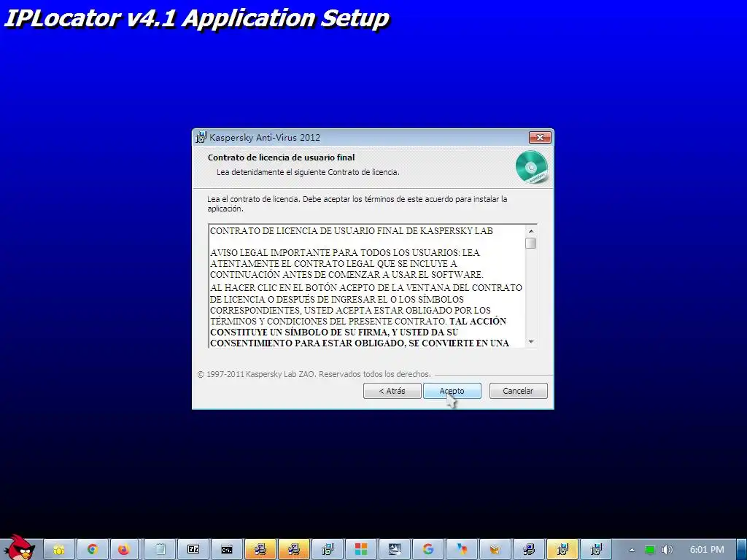The image size is (747, 560).
Task: Click the 'Kaspersky Anti-Virus 2012' window title
Action: pyautogui.click(x=265, y=138)
